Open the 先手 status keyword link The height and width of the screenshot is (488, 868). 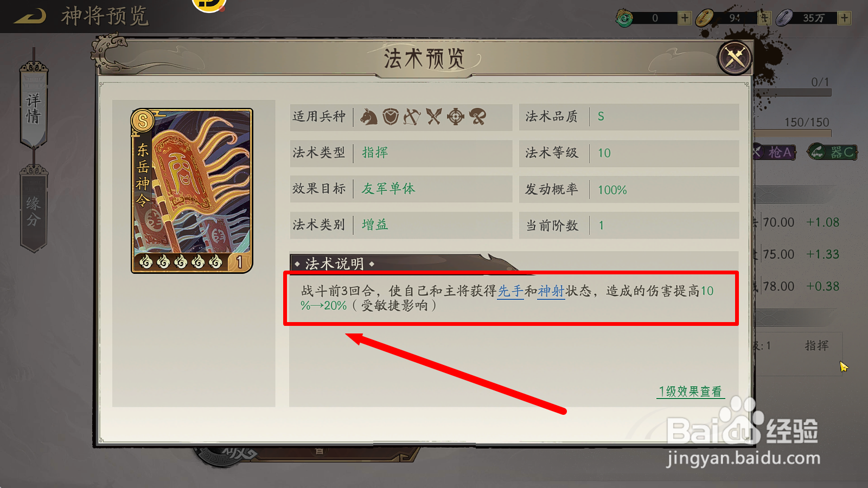tap(510, 291)
